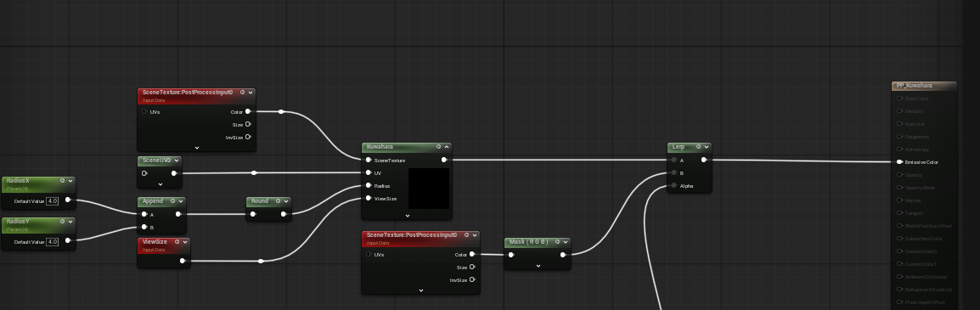Click the ViewSize node output pin
The width and height of the screenshot is (980, 310).
coord(183,261)
